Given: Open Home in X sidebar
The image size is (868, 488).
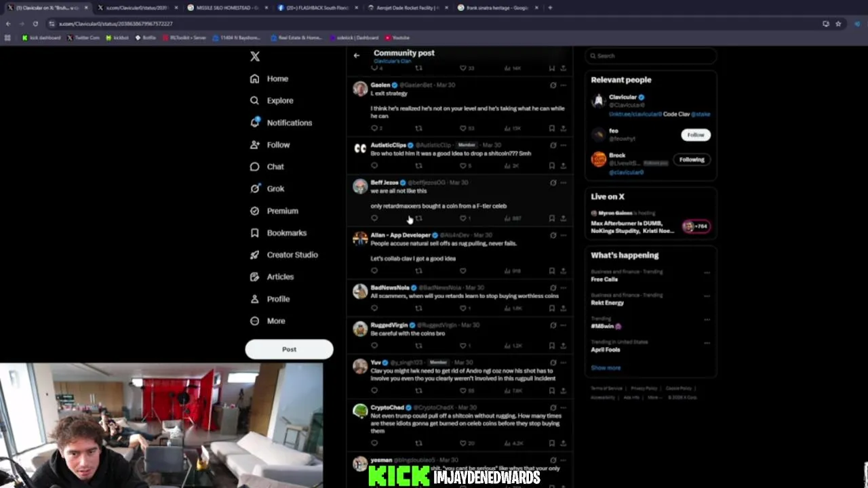Looking at the screenshot, I should click(x=269, y=79).
